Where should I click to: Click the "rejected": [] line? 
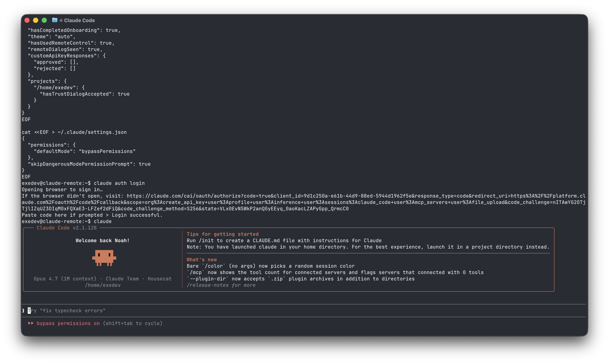click(x=55, y=68)
